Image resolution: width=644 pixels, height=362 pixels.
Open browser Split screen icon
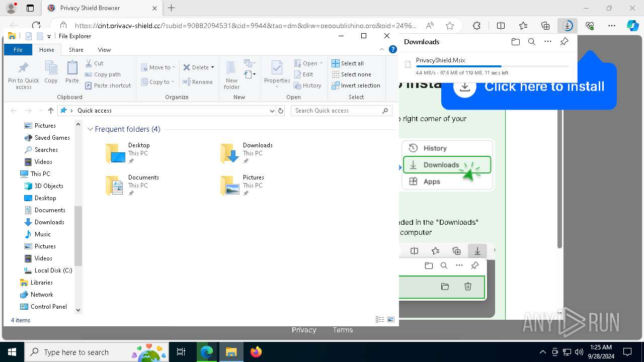coord(501,26)
